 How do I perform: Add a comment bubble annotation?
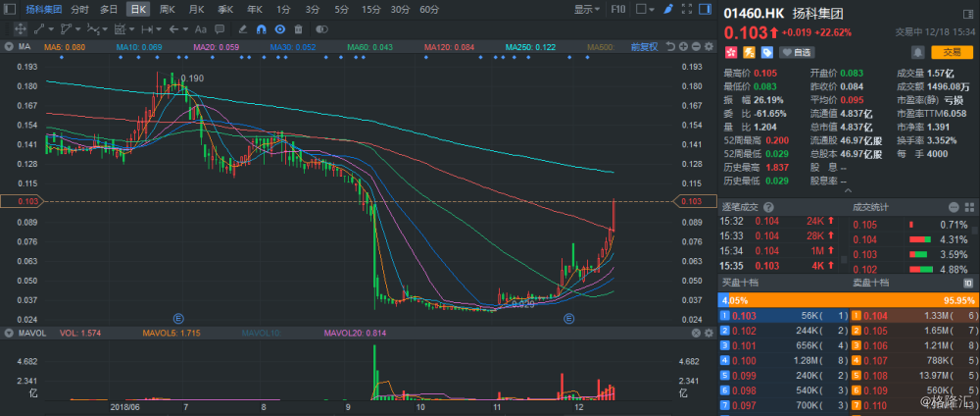coord(220,28)
